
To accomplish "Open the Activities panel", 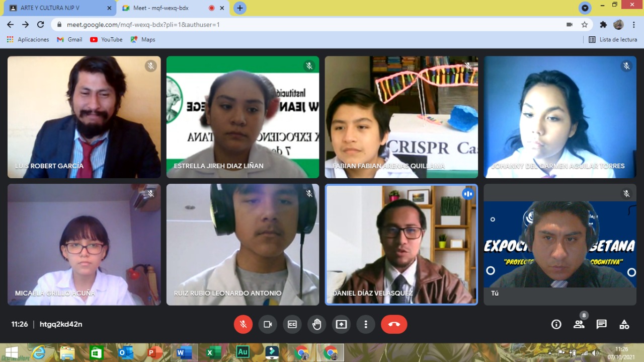I will point(624,324).
